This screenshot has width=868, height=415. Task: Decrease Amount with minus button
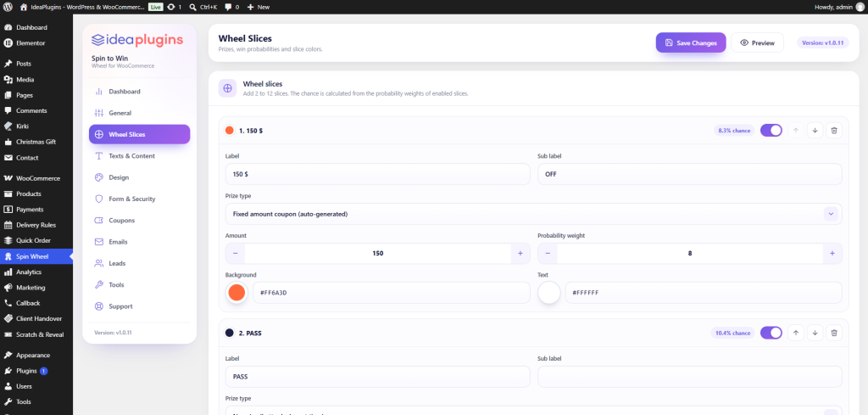pyautogui.click(x=236, y=253)
